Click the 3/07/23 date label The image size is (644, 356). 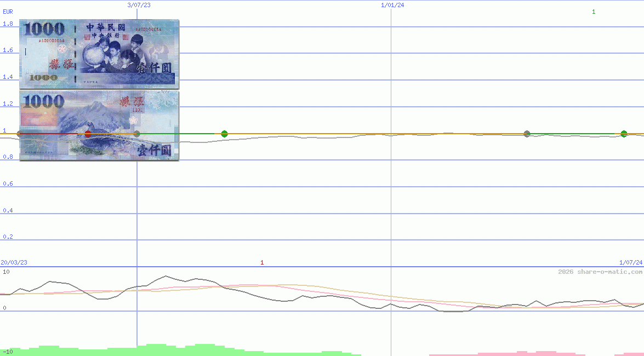tap(139, 5)
